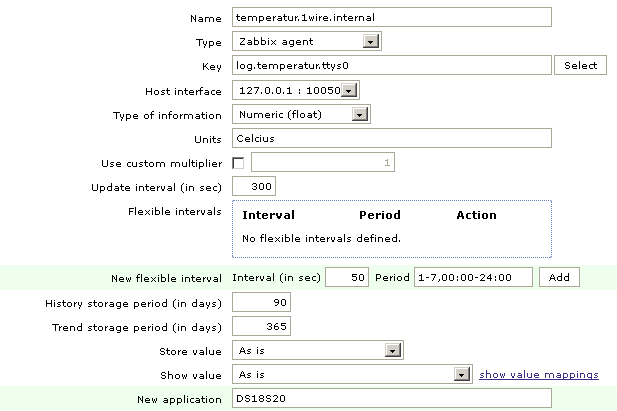Expand the Show value dropdown
Viewport: 617px width, 411px height.
tap(351, 375)
